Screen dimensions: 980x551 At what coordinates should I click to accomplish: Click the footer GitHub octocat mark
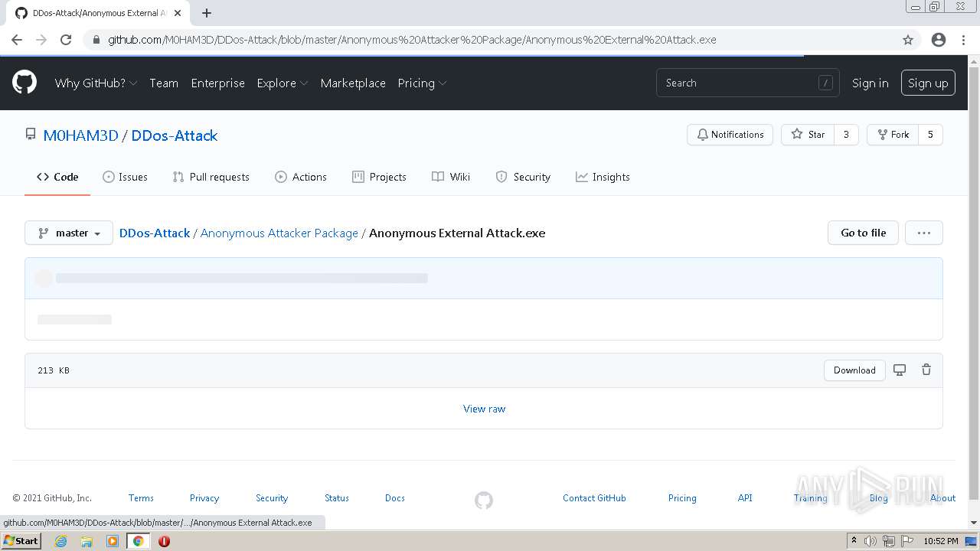484,500
